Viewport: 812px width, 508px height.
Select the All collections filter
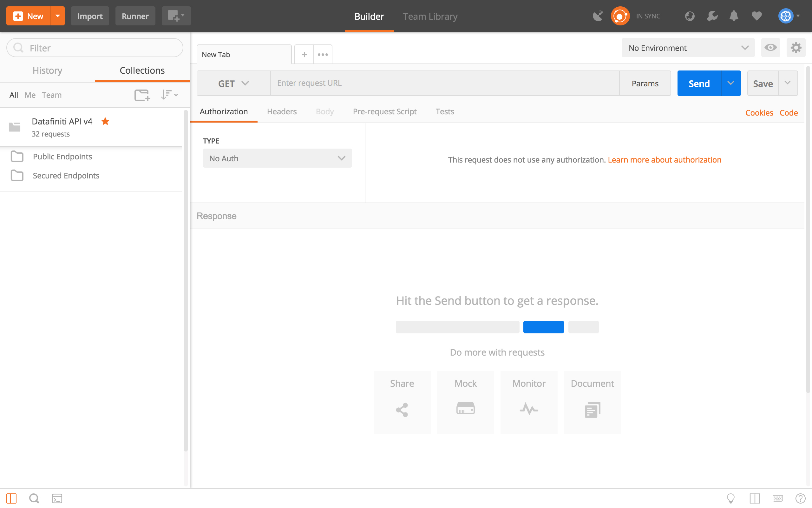coord(14,95)
